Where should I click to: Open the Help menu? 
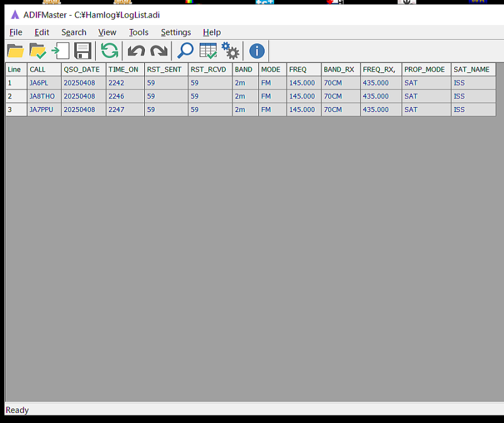[x=212, y=33]
